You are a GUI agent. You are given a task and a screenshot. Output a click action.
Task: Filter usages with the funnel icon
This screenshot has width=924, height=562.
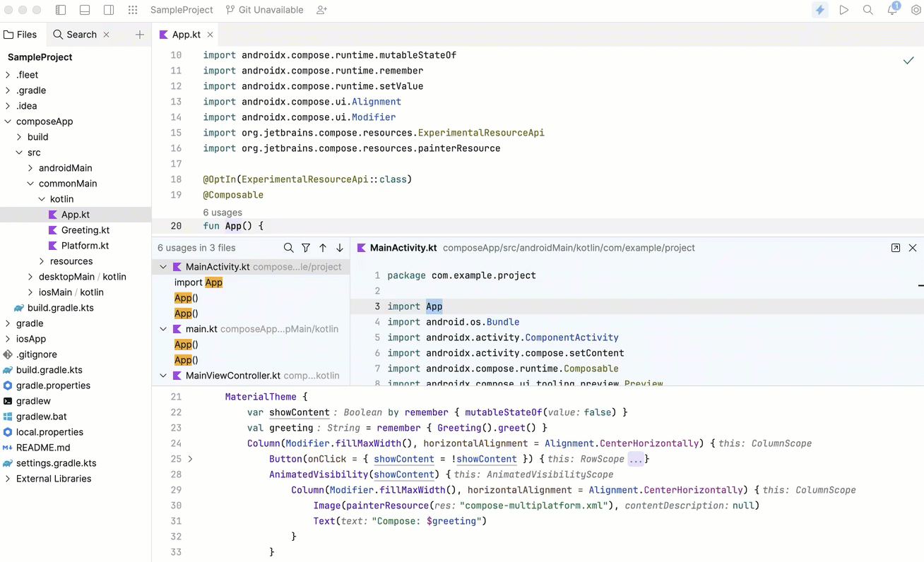(306, 248)
